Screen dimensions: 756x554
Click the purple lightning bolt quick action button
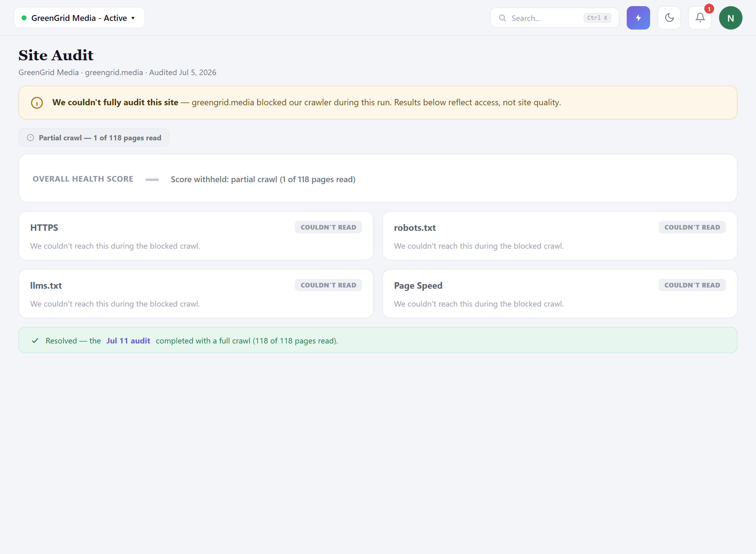coord(638,18)
